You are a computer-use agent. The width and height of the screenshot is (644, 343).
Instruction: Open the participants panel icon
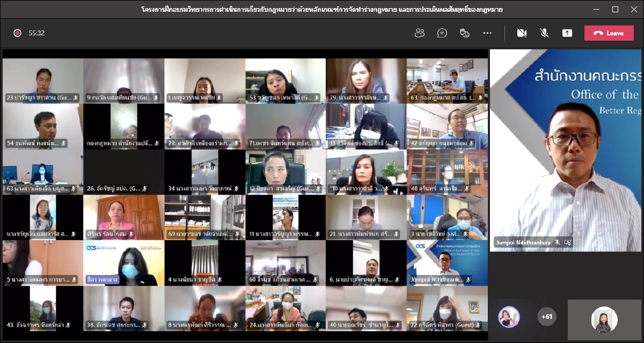(x=420, y=33)
